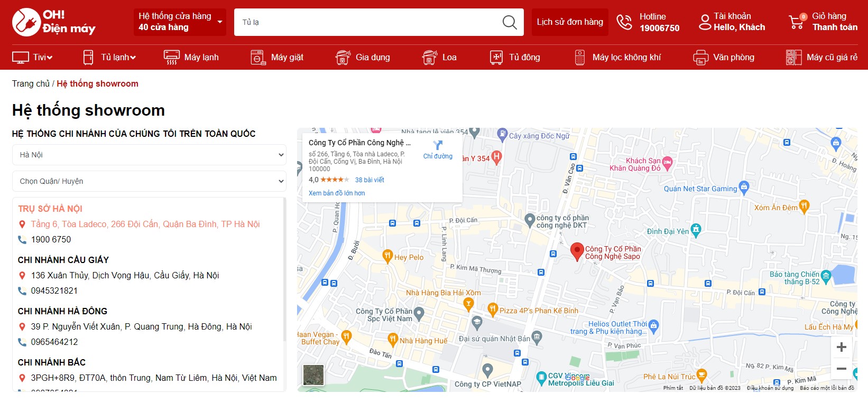Click the Gia dụng appliance icon
Screen dimensions: 868x403
(x=343, y=57)
